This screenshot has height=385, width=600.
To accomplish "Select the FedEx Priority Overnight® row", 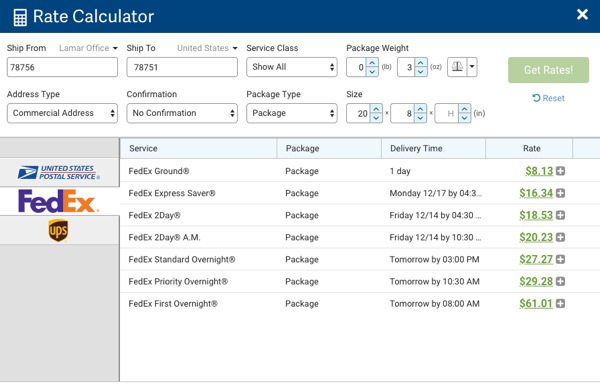I will pyautogui.click(x=360, y=282).
